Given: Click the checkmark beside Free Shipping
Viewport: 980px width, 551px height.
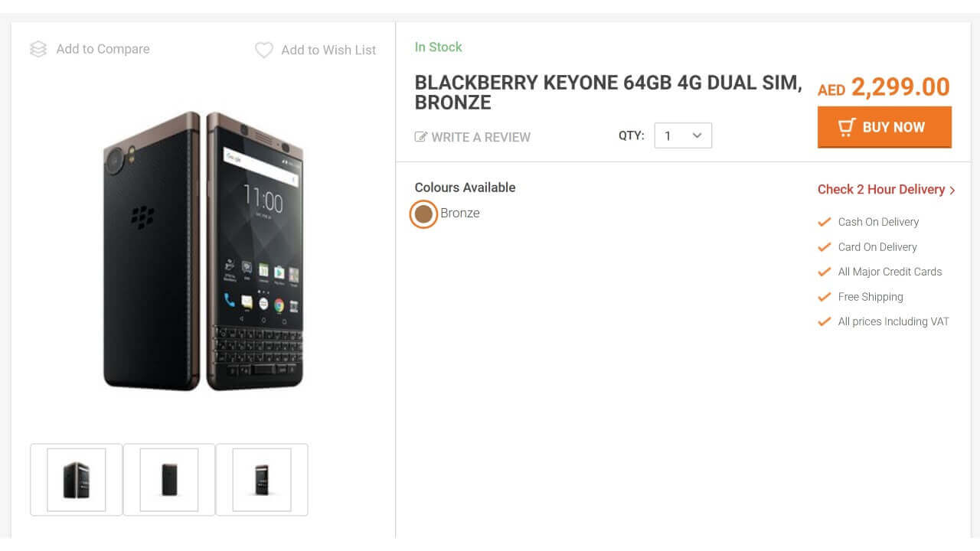Looking at the screenshot, I should [x=825, y=297].
